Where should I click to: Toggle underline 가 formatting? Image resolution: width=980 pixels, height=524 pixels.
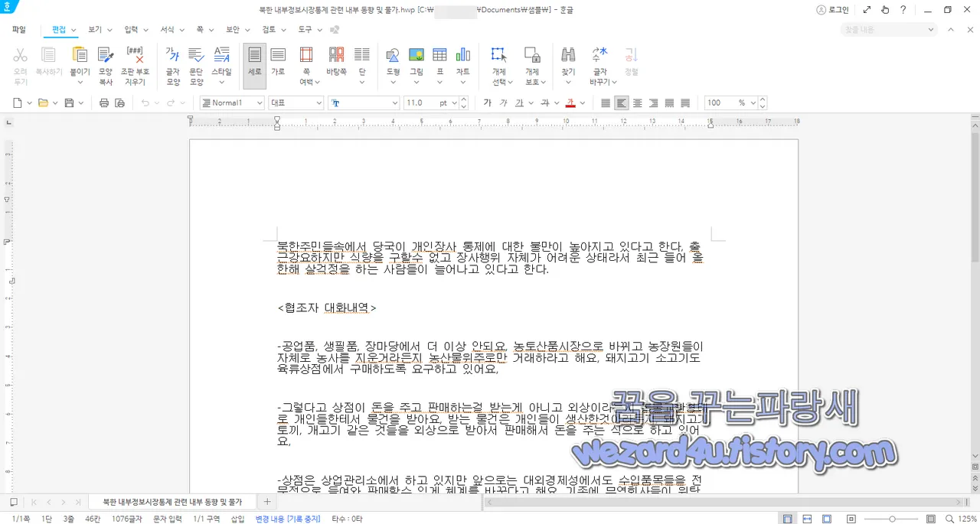(519, 103)
